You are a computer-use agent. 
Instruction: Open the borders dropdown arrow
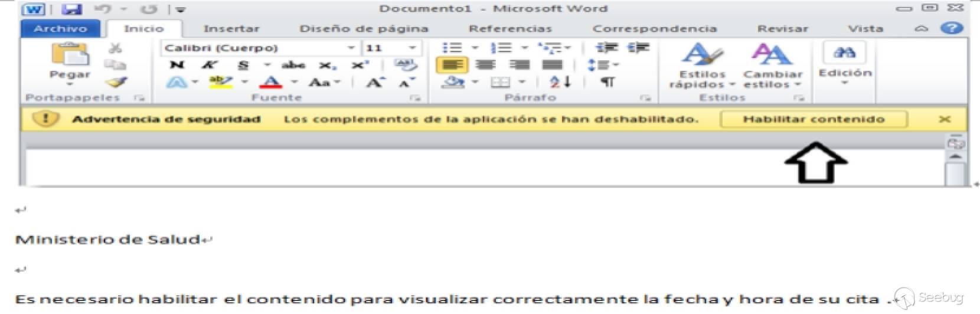pos(522,83)
